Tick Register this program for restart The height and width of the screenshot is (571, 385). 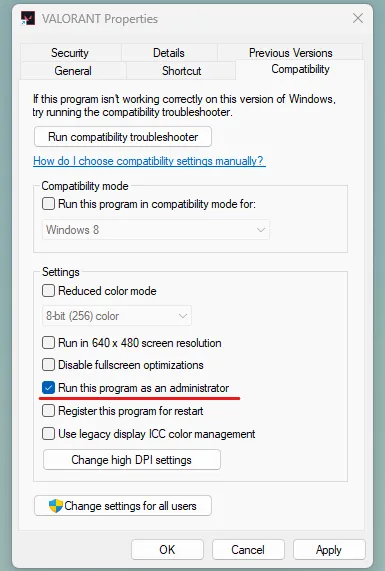[48, 411]
